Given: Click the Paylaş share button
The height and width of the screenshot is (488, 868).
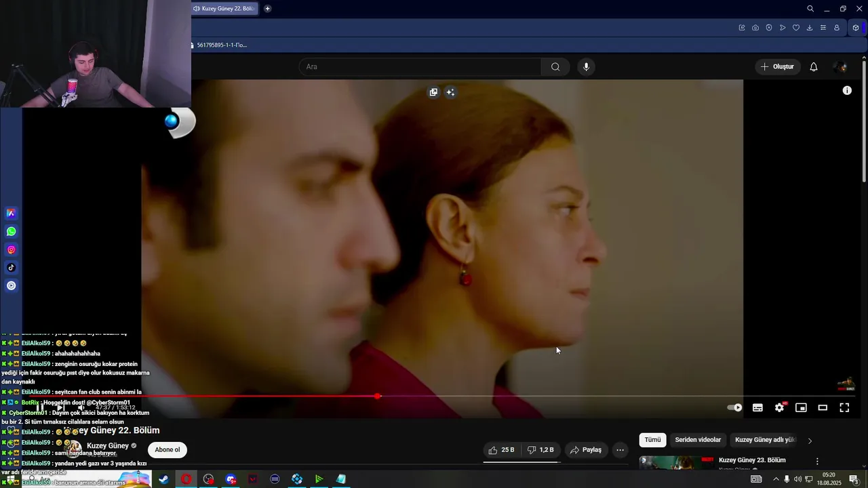Looking at the screenshot, I should [586, 450].
